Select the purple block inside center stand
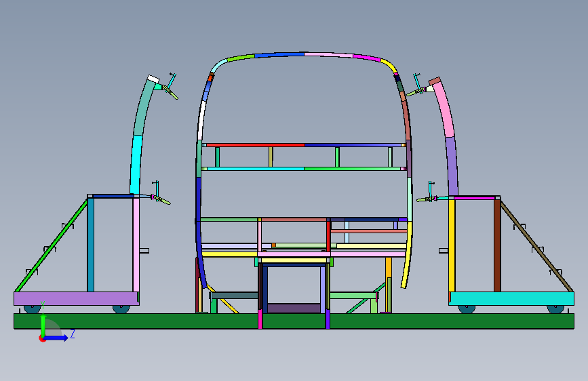The height and width of the screenshot is (381, 588). click(x=294, y=308)
